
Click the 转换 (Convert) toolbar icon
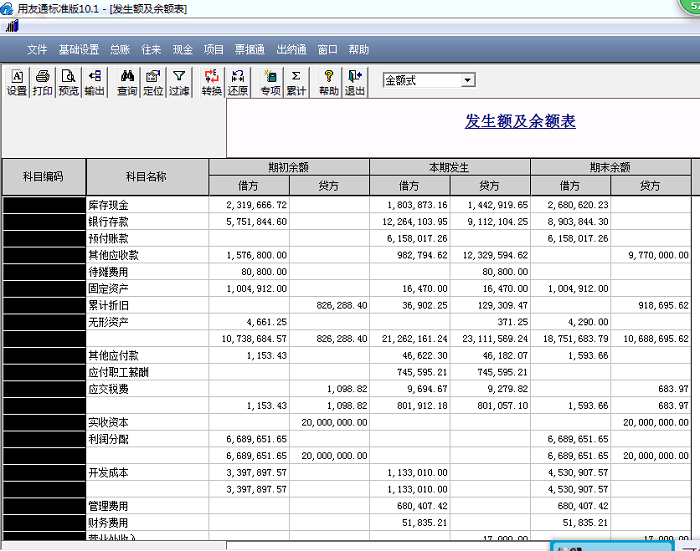(x=211, y=82)
